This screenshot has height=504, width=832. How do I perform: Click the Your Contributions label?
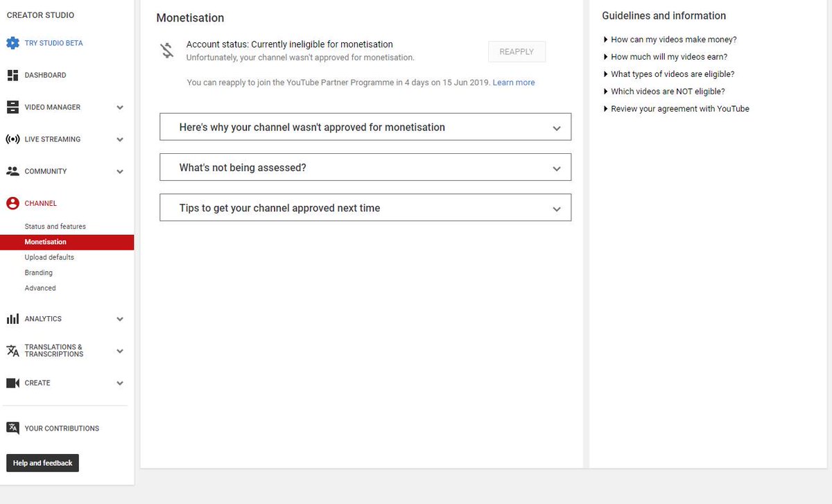tap(62, 428)
